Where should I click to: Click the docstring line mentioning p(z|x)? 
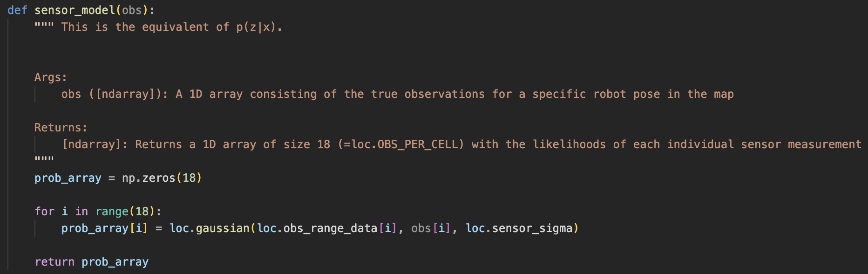pyautogui.click(x=158, y=27)
